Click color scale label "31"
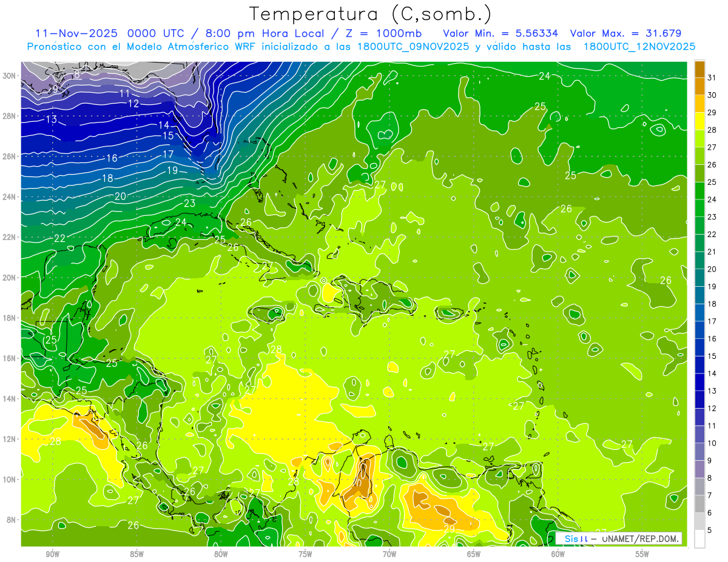 click(x=712, y=78)
